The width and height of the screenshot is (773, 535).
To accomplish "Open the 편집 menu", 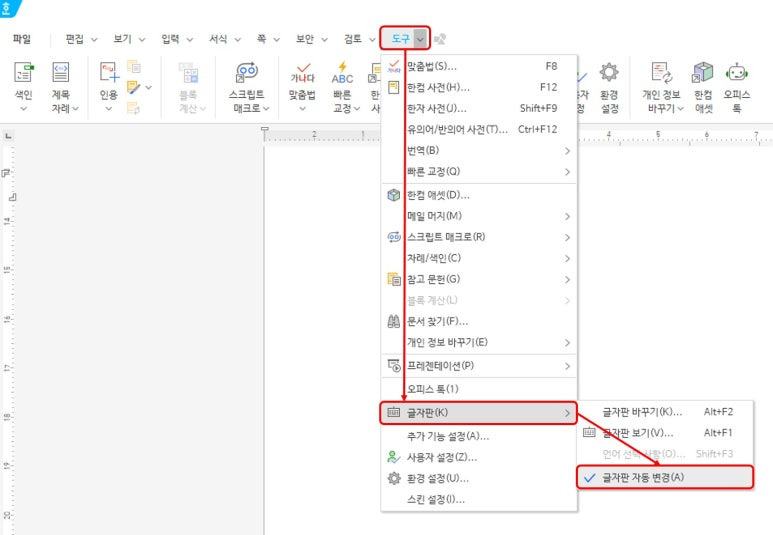I will (75, 39).
